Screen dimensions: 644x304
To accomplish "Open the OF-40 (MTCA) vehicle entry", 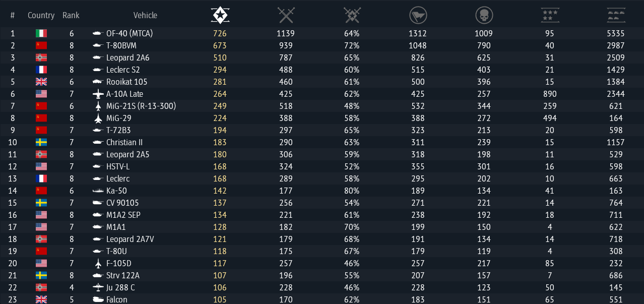I will 130,33.
